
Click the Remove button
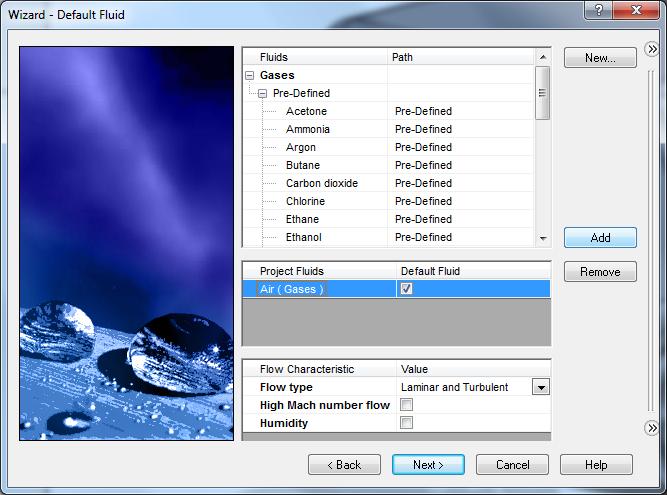tap(600, 272)
